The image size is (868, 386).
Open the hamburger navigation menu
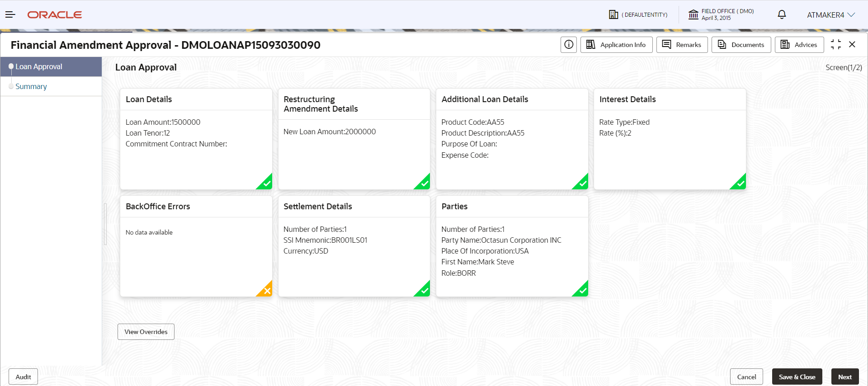[x=10, y=15]
